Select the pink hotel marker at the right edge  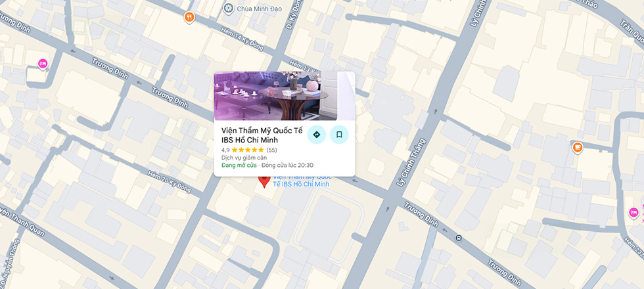(633, 213)
